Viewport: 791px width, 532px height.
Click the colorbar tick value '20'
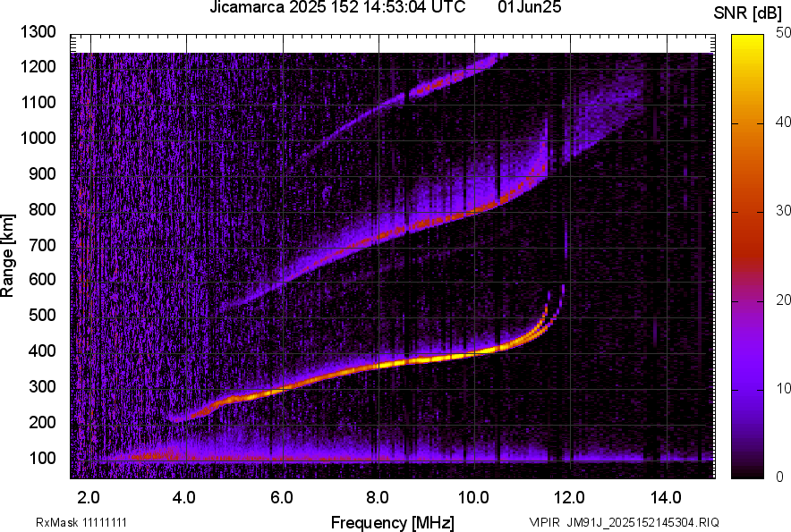[x=784, y=300]
